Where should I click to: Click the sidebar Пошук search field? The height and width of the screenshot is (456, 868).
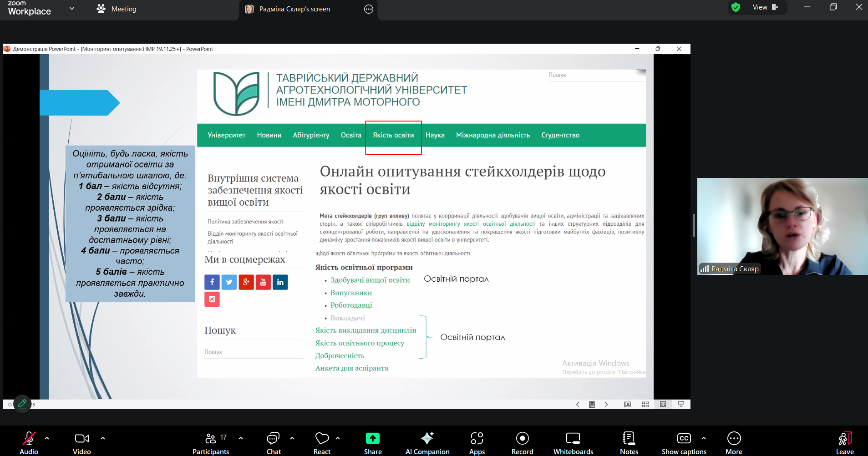(254, 352)
